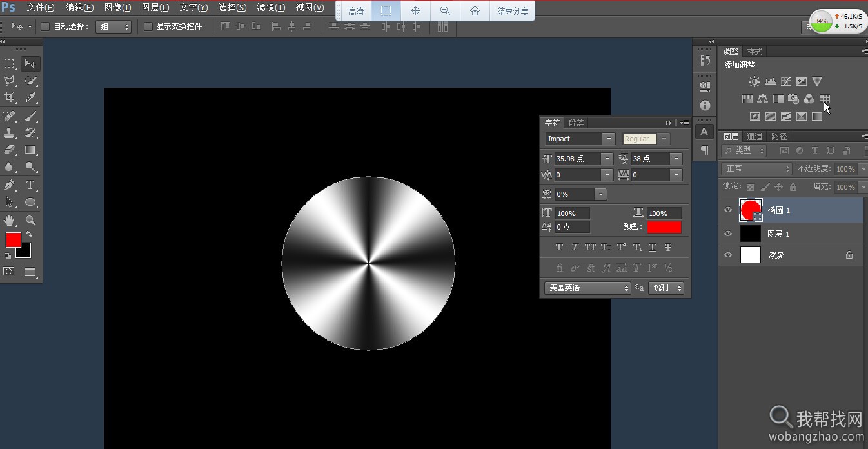
Task: Hide the 图层 1 layer
Action: [x=728, y=234]
